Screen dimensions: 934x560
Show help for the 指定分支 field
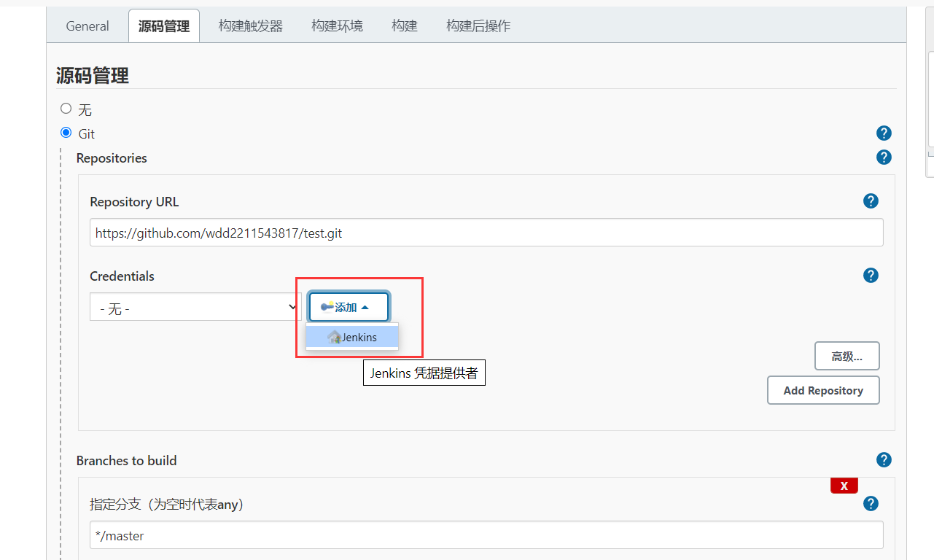(871, 504)
